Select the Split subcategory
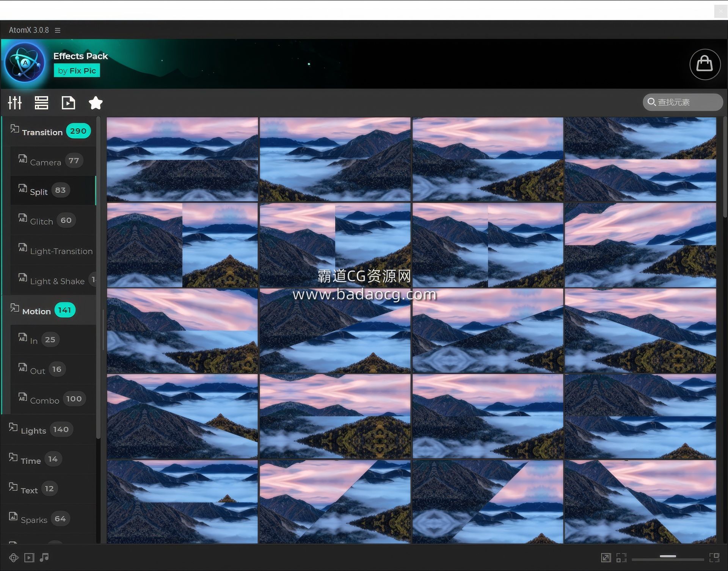Screen dimensions: 728x571 53,191
